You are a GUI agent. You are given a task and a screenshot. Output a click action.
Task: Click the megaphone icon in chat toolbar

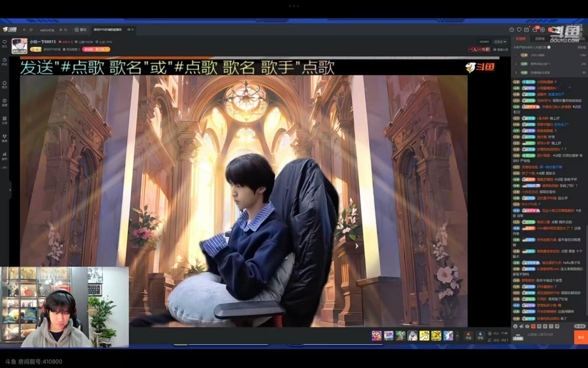point(521,326)
